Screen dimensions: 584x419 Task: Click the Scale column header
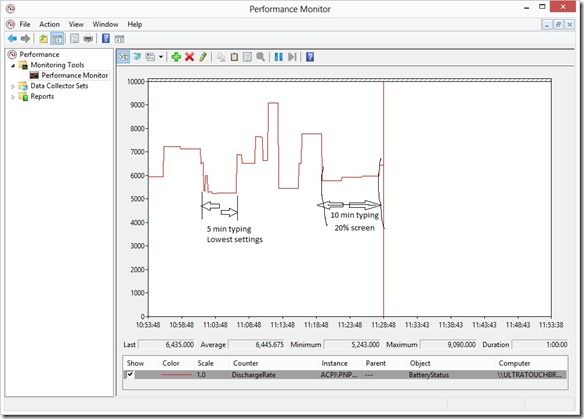pos(206,363)
